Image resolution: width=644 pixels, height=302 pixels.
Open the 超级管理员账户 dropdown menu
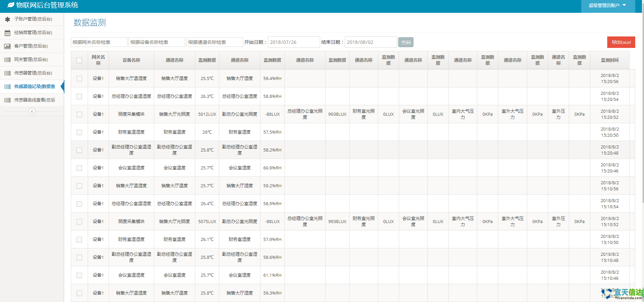click(607, 5)
